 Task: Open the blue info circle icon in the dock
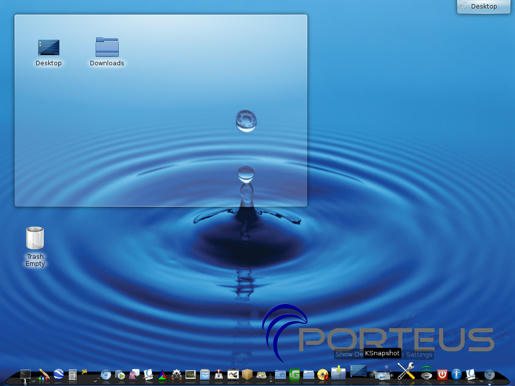456,374
